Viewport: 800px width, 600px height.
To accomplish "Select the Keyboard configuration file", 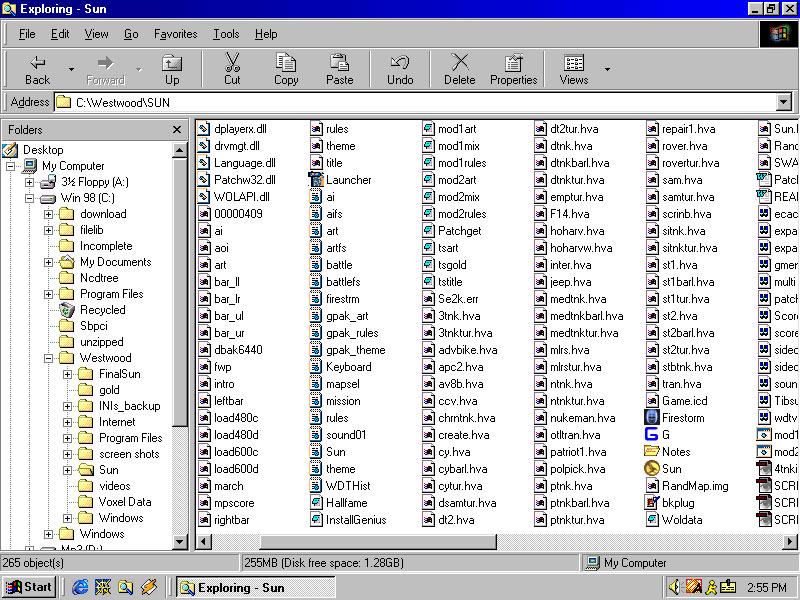I will [341, 367].
